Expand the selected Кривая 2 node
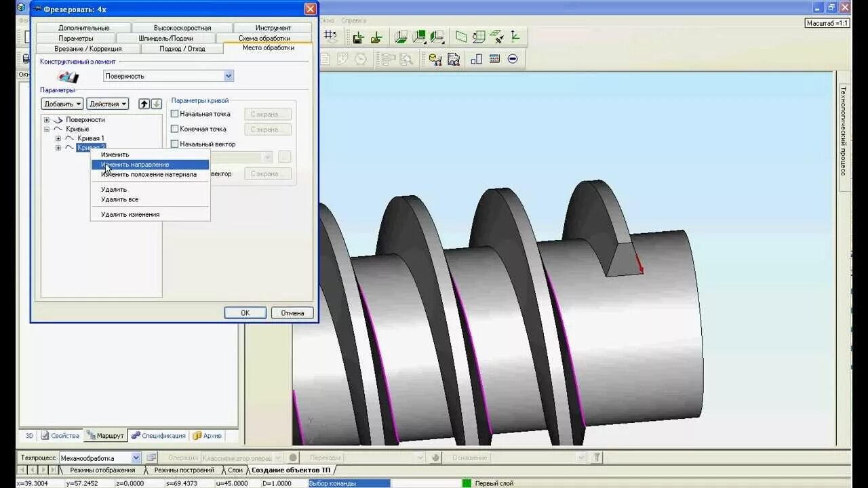 pos(58,147)
